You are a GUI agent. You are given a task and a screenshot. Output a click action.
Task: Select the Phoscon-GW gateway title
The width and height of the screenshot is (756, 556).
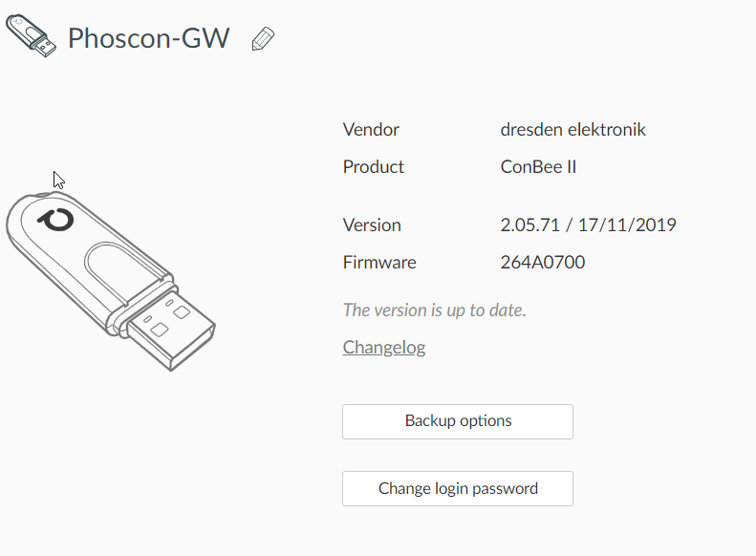click(149, 38)
